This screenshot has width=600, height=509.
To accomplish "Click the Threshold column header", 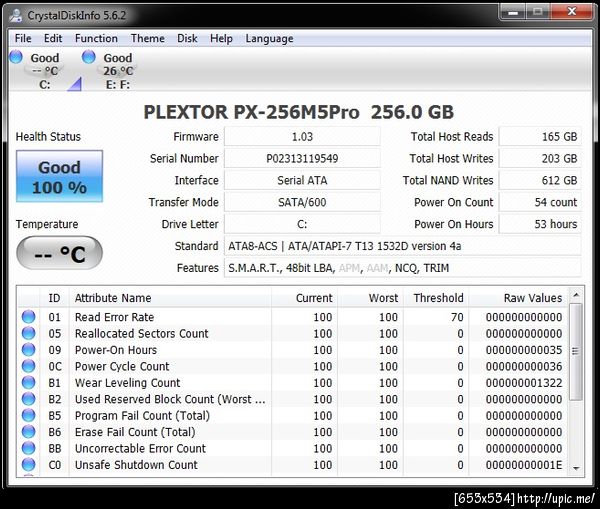I will (436, 298).
